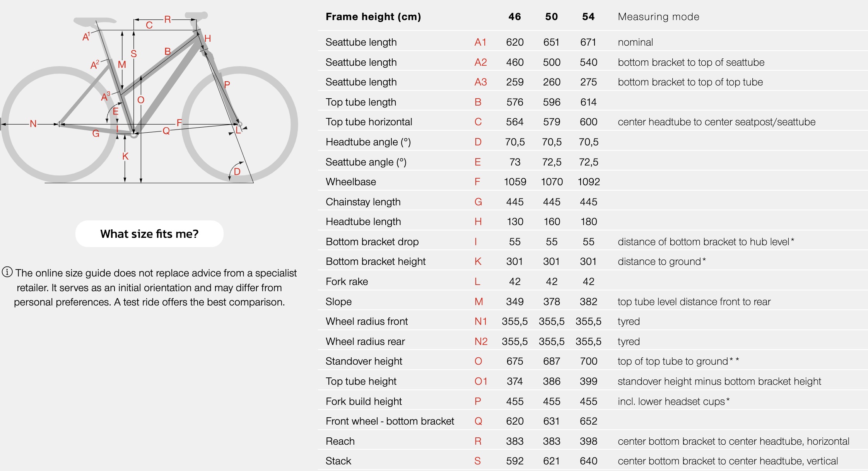Click the bike geometry diagram's front wheel
The image size is (868, 471).
click(x=240, y=125)
